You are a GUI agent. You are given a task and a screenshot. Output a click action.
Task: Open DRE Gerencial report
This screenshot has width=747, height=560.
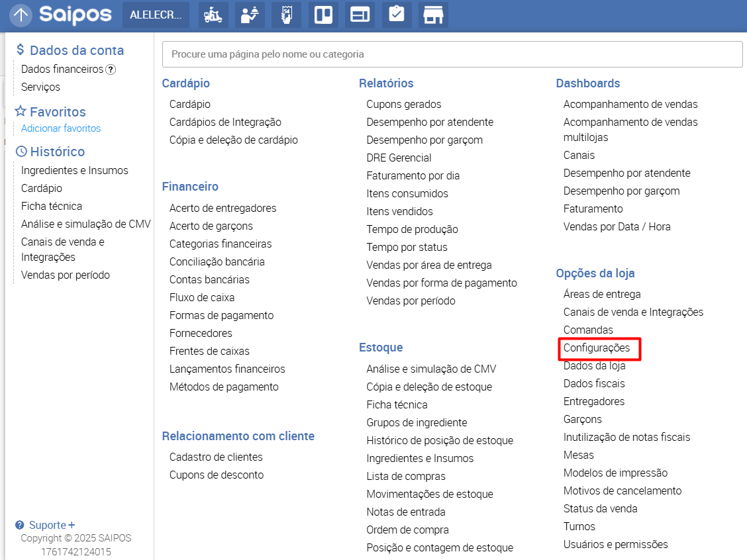[x=399, y=158]
